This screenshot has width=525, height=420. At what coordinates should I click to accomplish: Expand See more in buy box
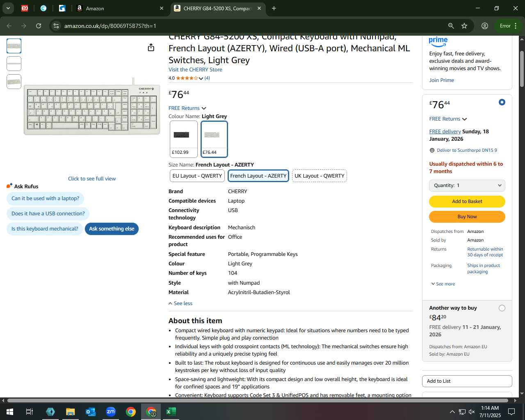(443, 284)
